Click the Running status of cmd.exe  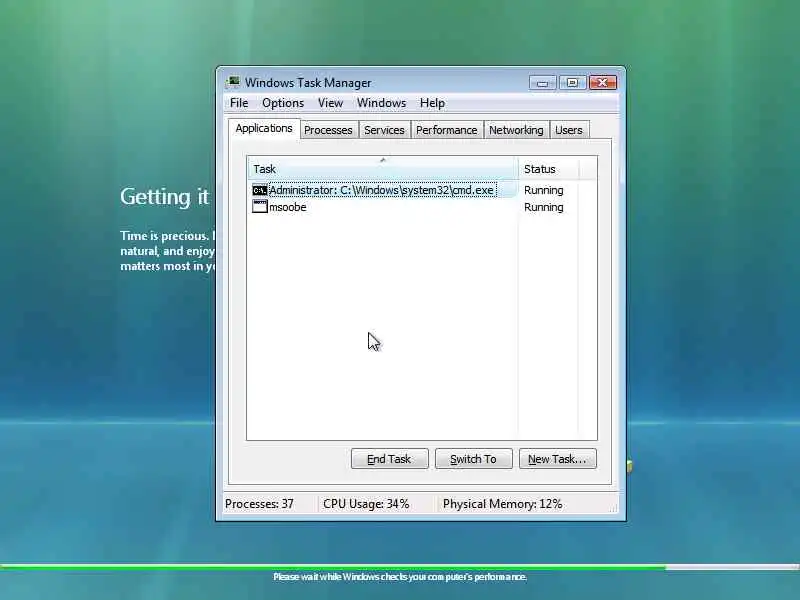point(543,190)
